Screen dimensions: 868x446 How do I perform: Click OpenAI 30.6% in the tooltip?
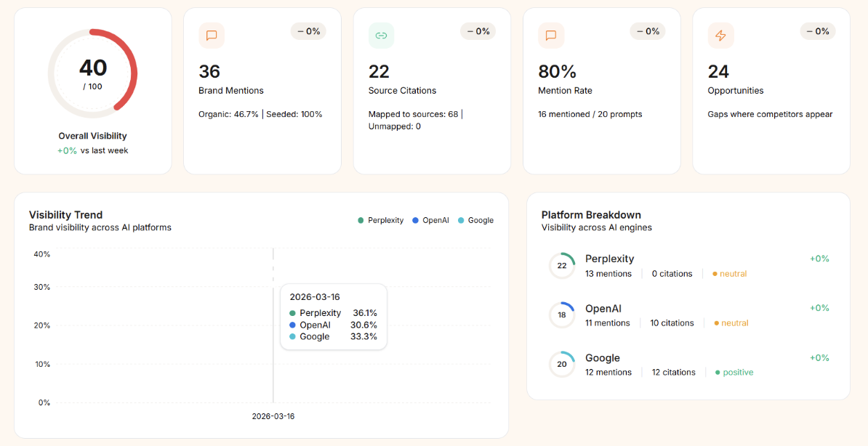coord(333,325)
